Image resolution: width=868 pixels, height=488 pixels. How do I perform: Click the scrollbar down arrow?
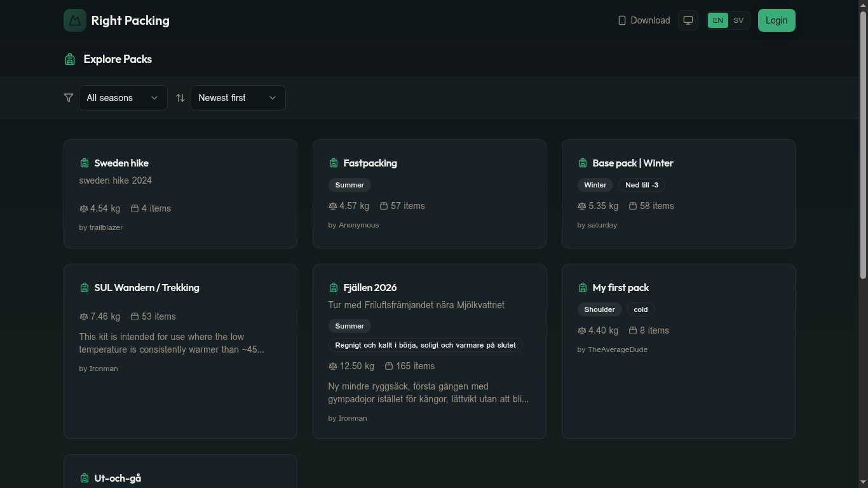863,484
